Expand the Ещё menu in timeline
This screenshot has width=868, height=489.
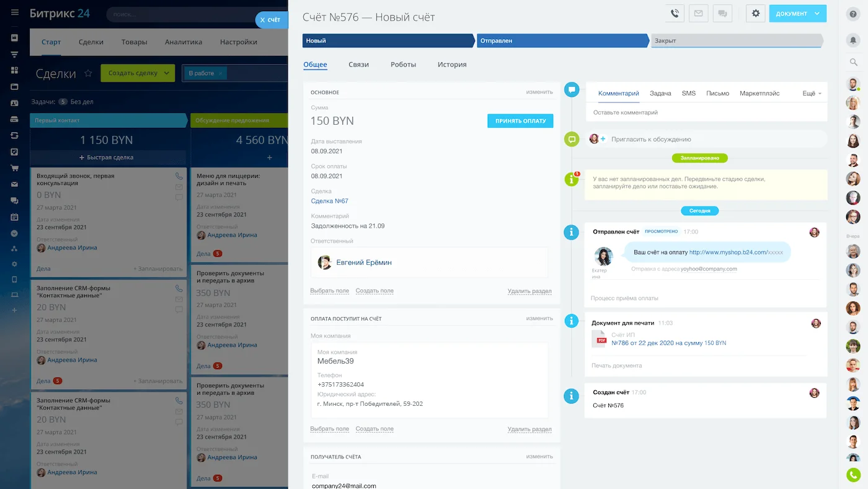coord(812,93)
